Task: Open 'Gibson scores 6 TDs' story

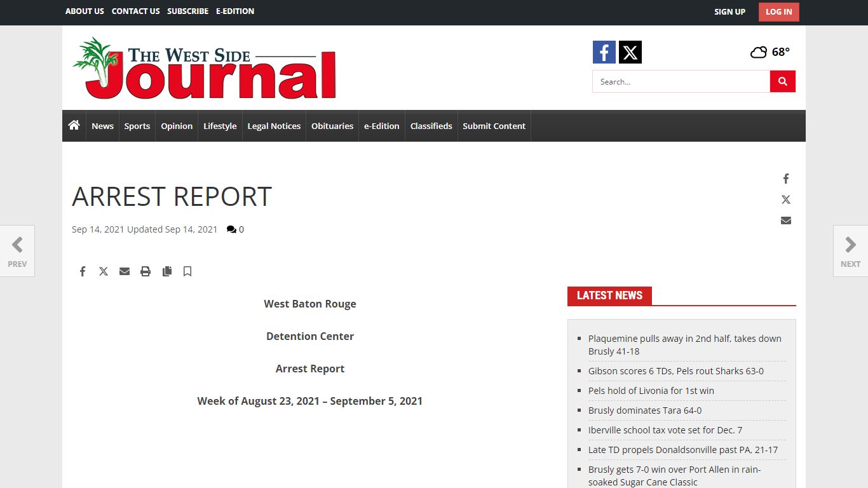Action: coord(676,371)
